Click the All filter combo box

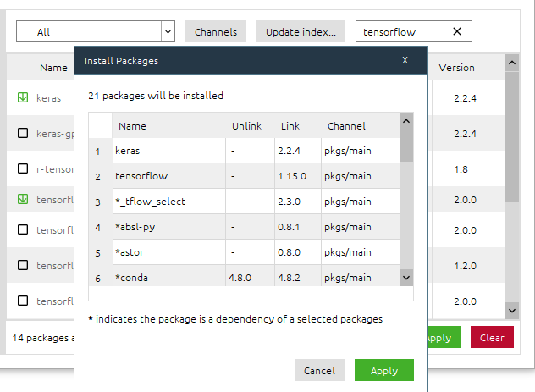point(96,31)
